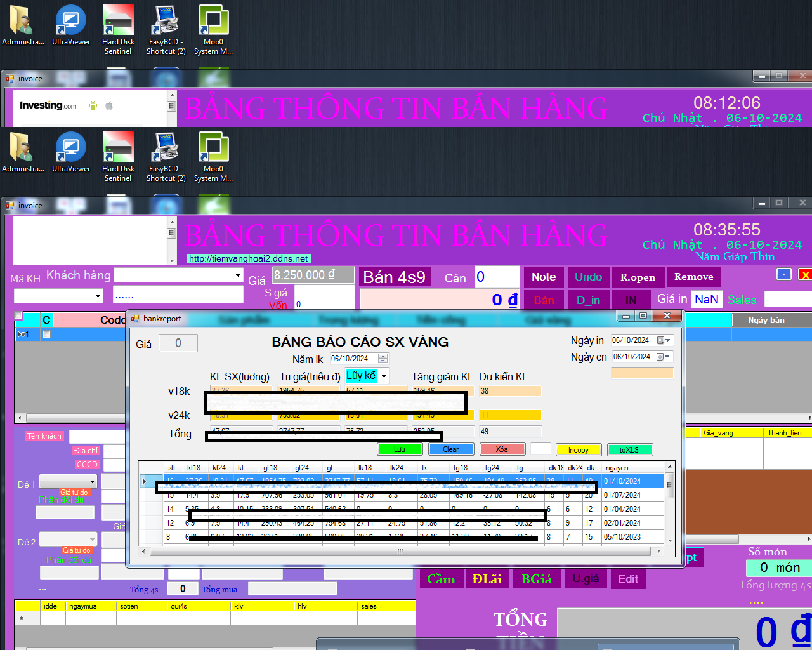The width and height of the screenshot is (812, 650).
Task: Expand the Mã KH dropdown list
Action: (98, 296)
